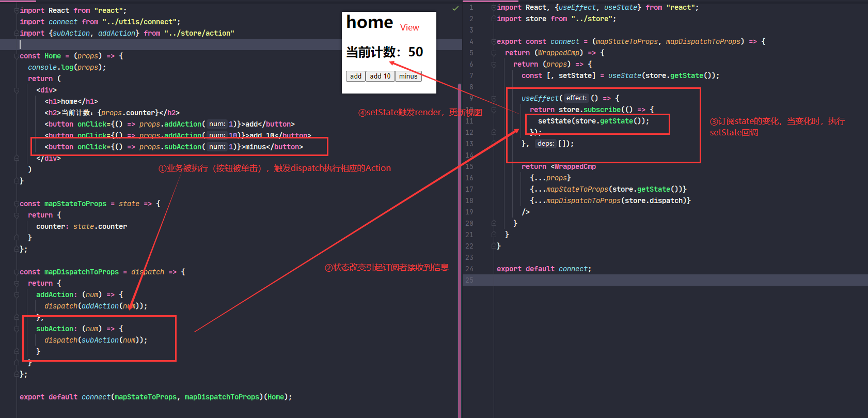Image resolution: width=868 pixels, height=418 pixels.
Task: Fold the div element block
Action: coord(17,90)
